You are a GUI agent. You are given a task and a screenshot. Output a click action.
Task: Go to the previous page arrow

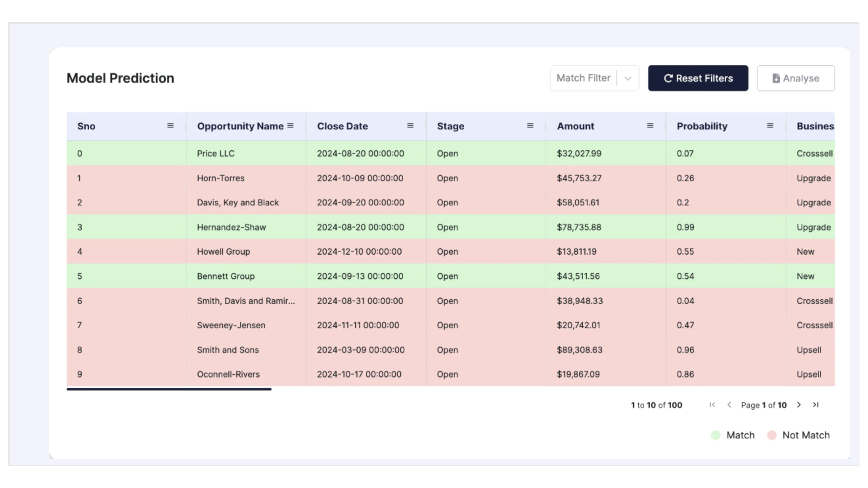(x=729, y=405)
